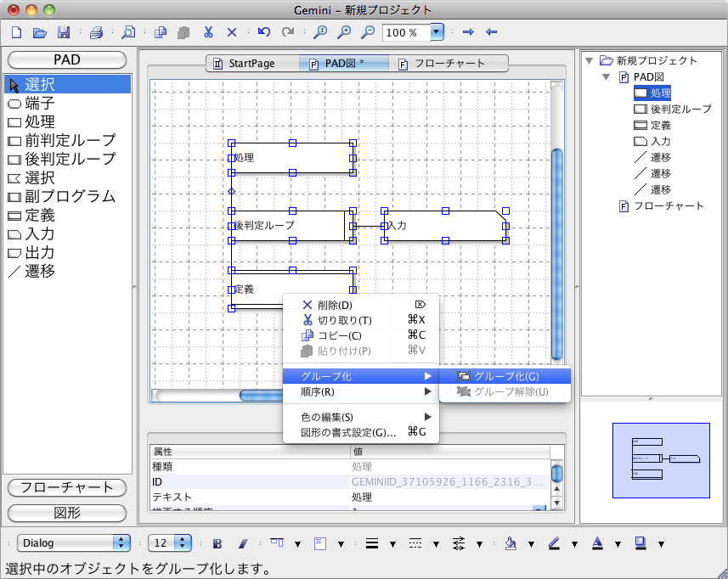Switch to the フローチャート tab
Viewport: 728px width, 579px height.
coord(449,64)
